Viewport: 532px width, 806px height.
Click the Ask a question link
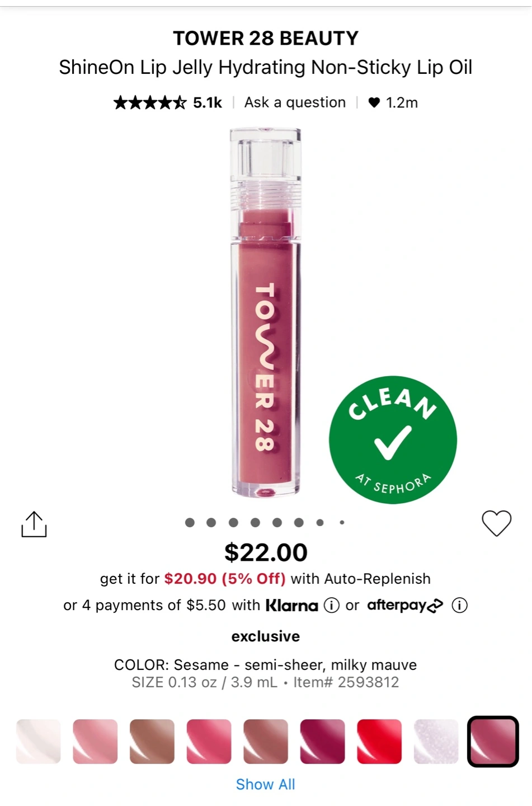295,102
